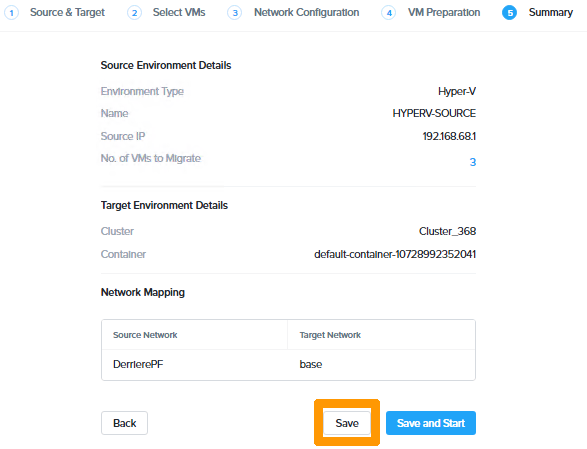Select default-container-10728992352041 value
Image resolution: width=587 pixels, height=449 pixels.
(x=395, y=255)
